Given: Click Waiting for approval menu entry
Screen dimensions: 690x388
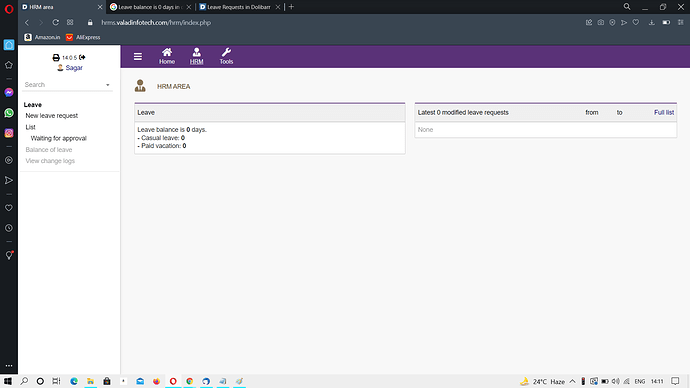Looking at the screenshot, I should pyautogui.click(x=59, y=138).
